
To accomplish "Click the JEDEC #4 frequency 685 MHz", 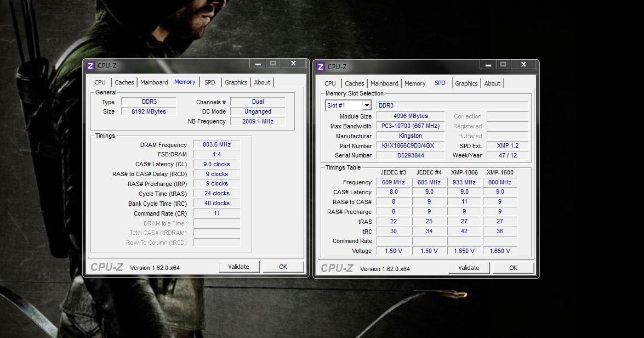I will coord(429,182).
